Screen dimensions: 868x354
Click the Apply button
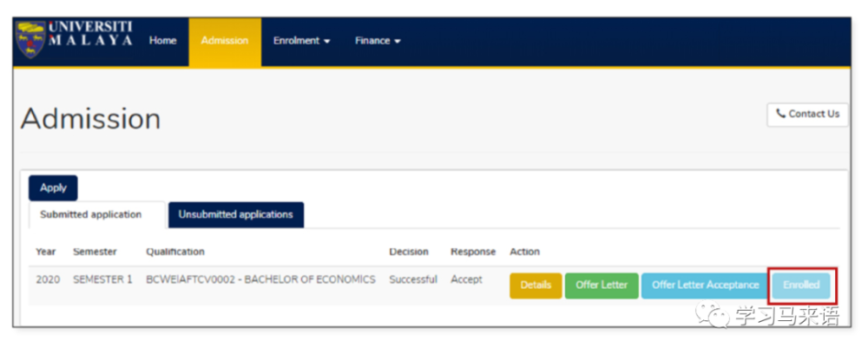pos(53,187)
